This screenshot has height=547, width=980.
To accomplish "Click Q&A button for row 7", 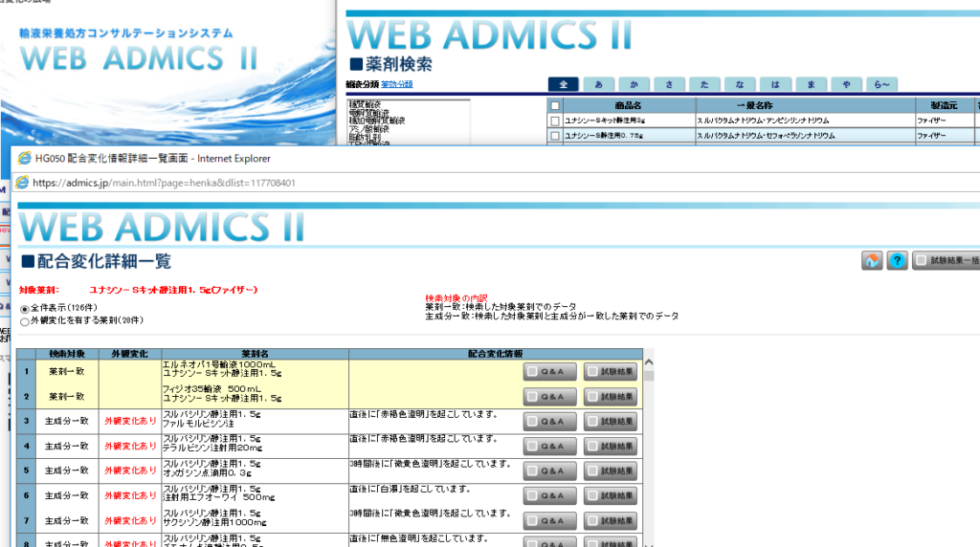I will [x=550, y=521].
